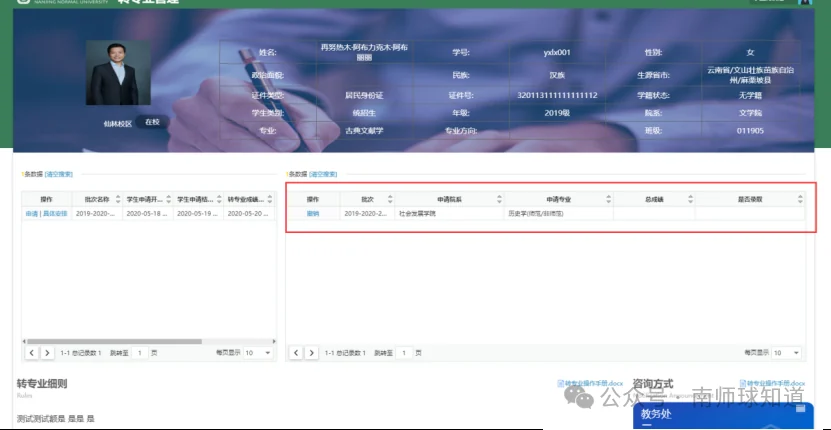Viewport: 831px width, 430px height.
Task: Select the ID number 320113111111111112
Action: [557, 95]
